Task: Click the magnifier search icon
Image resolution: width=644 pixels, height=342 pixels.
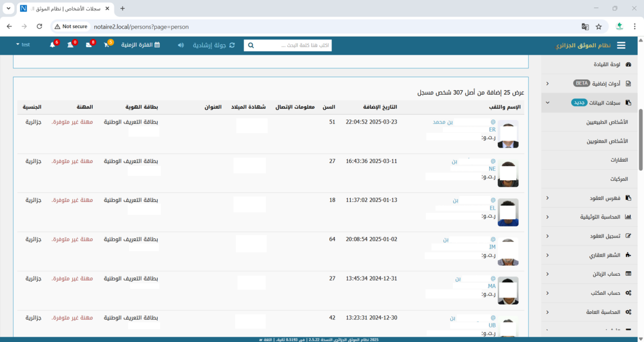Action: click(251, 46)
